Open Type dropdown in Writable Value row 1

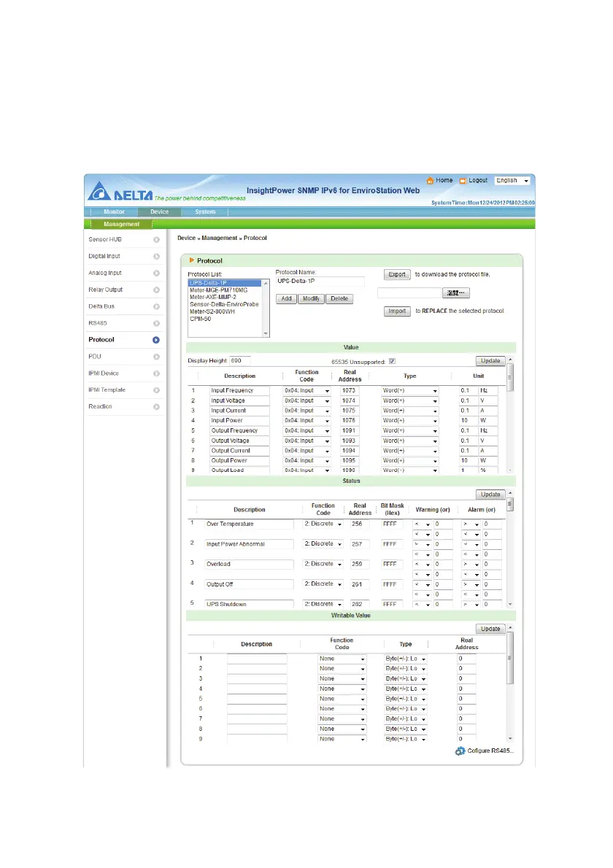[406, 659]
